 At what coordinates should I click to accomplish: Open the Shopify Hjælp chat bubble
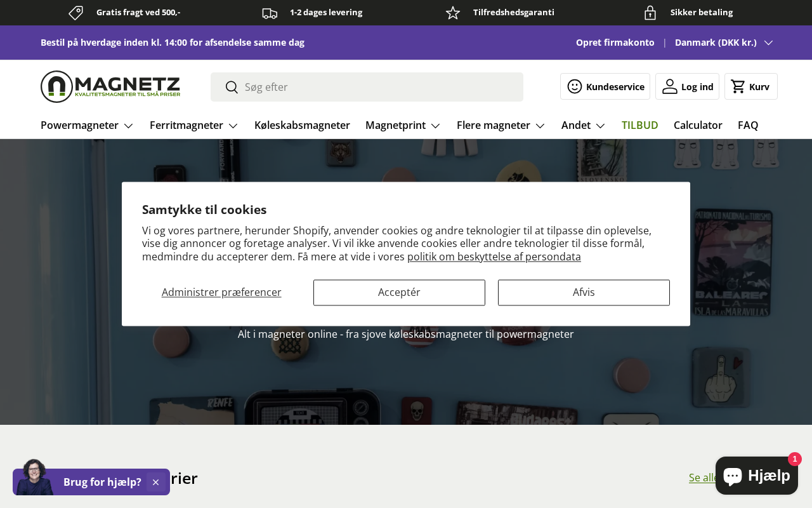pyautogui.click(x=756, y=476)
